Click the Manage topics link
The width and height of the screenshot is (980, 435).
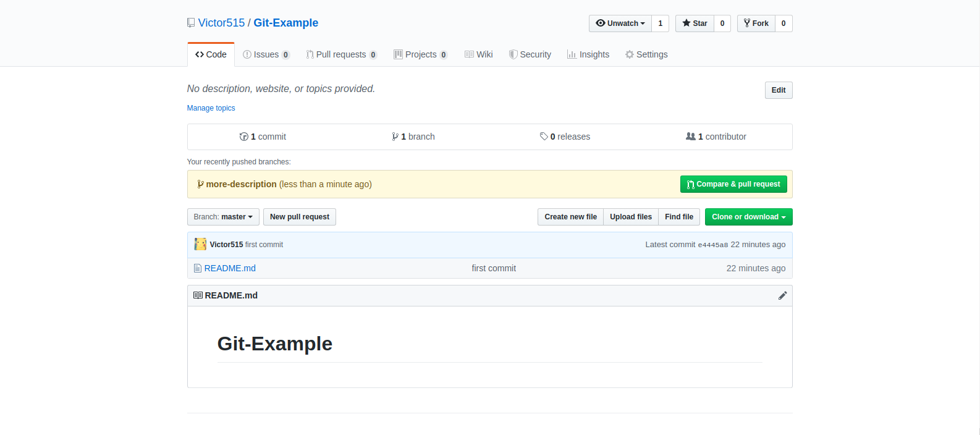(x=211, y=108)
